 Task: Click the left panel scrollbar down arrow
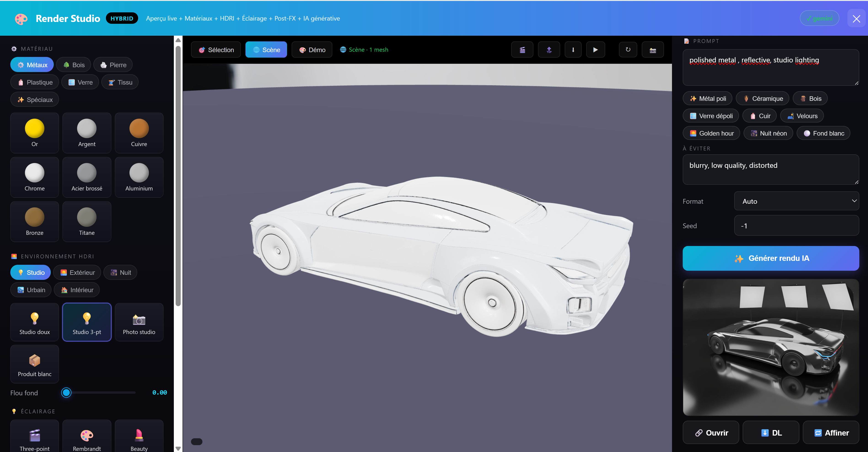178,448
